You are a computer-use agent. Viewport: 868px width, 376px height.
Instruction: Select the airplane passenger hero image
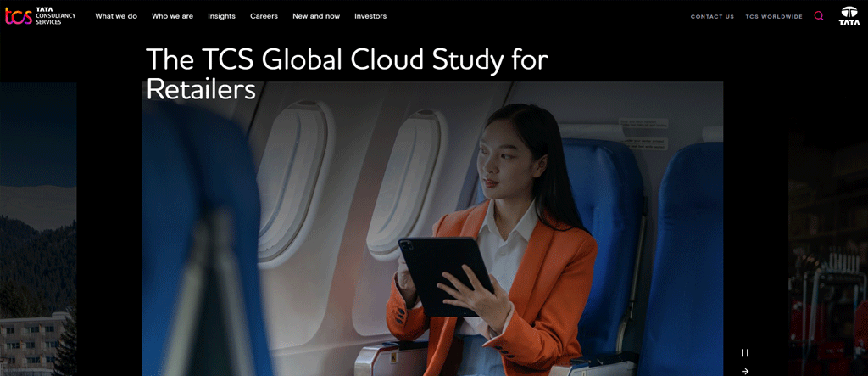click(432, 228)
